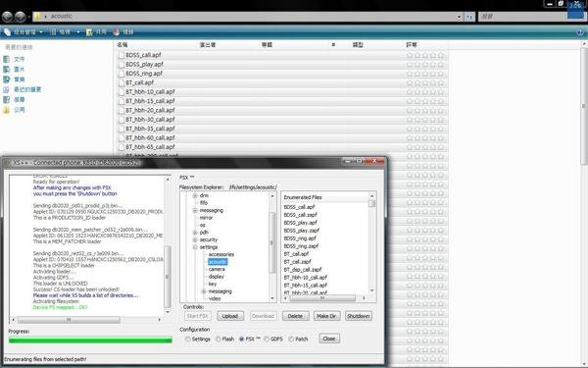Select the FSX configuration radio button
Viewport: 588px width, 368px height.
(241, 340)
